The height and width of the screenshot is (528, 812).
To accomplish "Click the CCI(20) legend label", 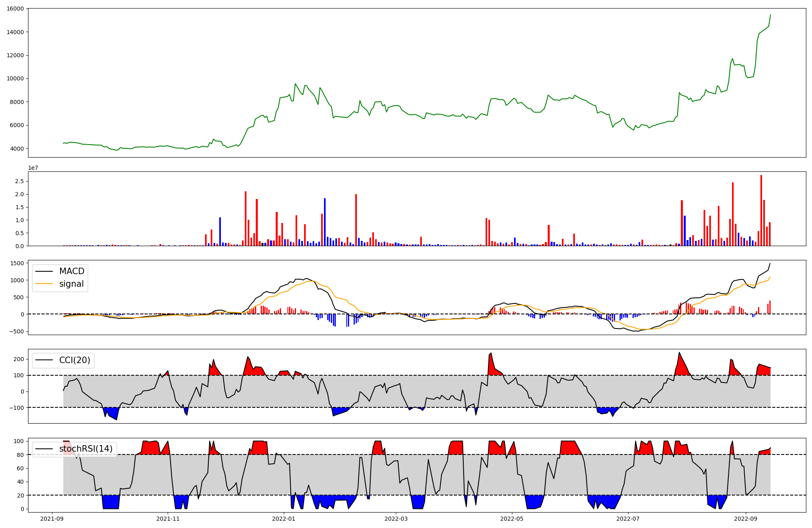I will pos(75,360).
